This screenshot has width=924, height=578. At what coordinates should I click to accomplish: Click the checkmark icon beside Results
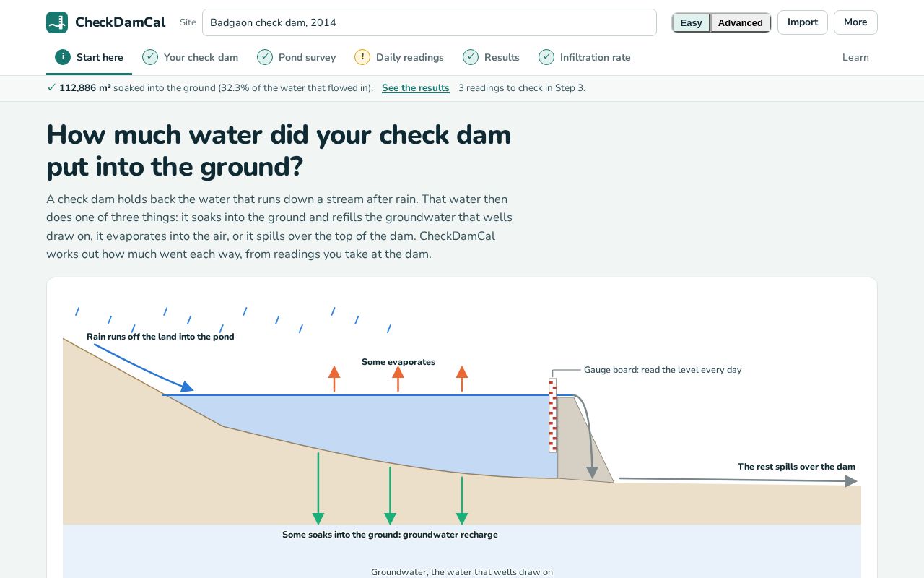point(471,57)
